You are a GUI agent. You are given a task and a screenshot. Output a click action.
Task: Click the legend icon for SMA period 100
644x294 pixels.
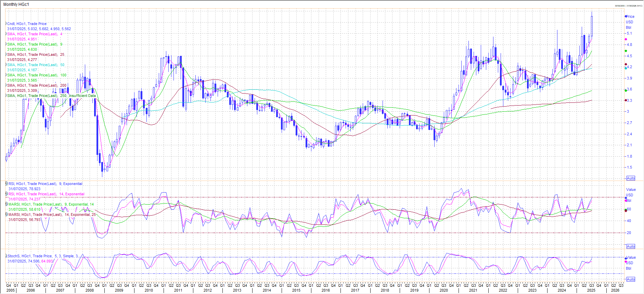coord(6,75)
